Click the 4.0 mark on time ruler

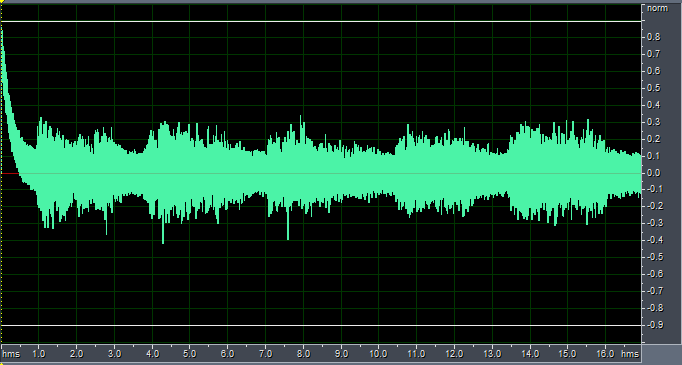(x=152, y=354)
